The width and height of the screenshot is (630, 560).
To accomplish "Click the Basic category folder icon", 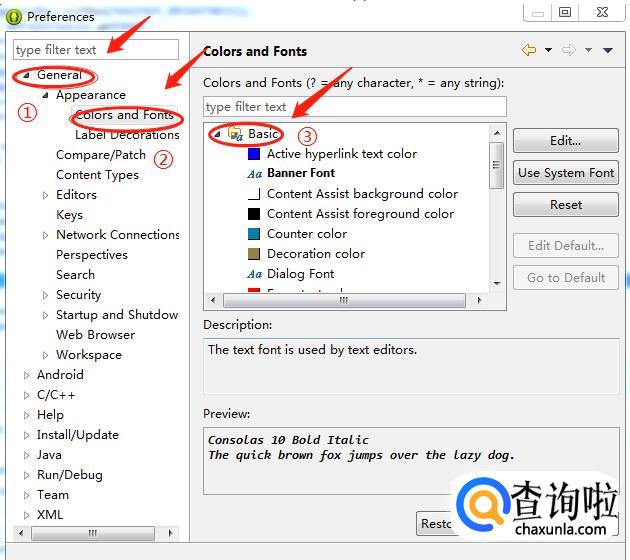I will [235, 133].
